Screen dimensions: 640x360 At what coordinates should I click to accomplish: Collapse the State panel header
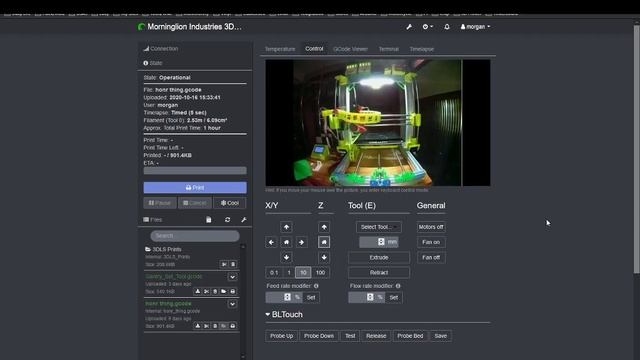point(153,63)
